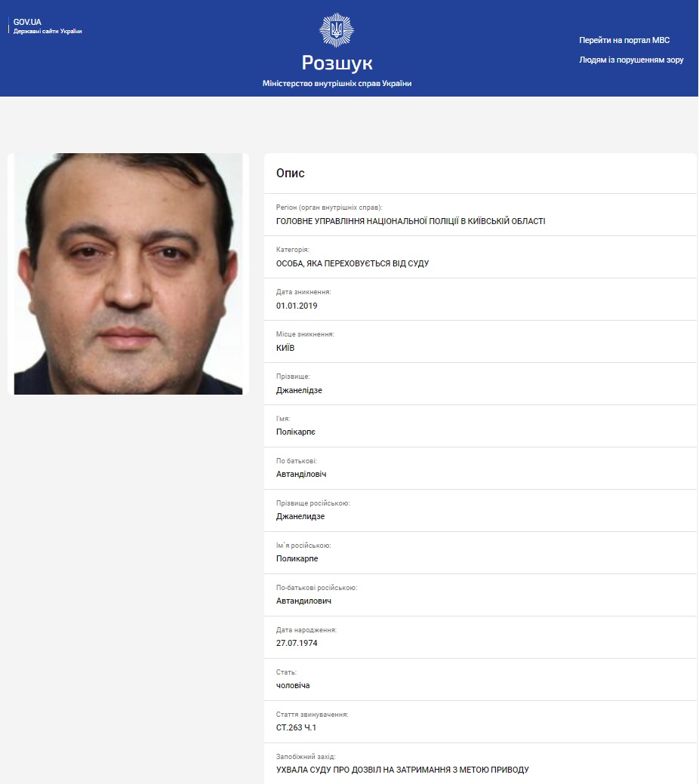
Task: Click the Russian surname Джанелидзе
Action: pyautogui.click(x=300, y=516)
